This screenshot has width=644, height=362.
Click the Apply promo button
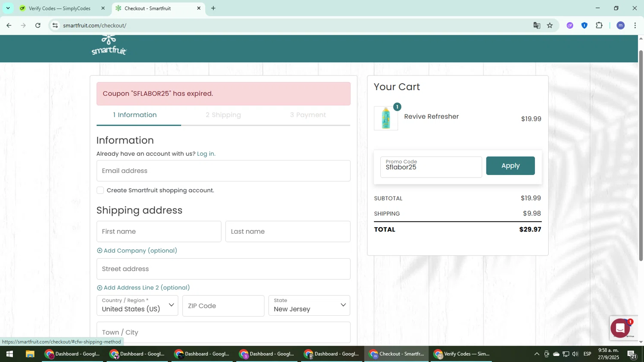click(x=510, y=166)
